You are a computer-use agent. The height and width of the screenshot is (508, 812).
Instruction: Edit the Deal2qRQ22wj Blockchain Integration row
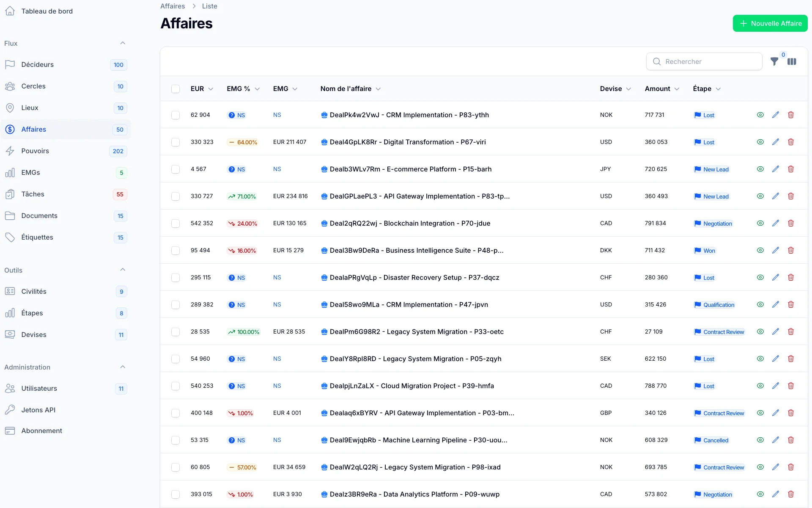point(775,223)
